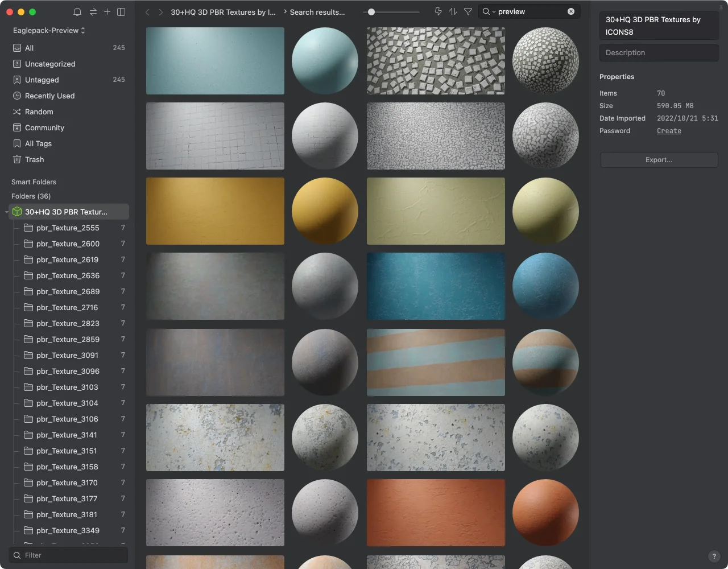This screenshot has height=569, width=728.
Task: Select All items in the sidebar
Action: [69, 48]
